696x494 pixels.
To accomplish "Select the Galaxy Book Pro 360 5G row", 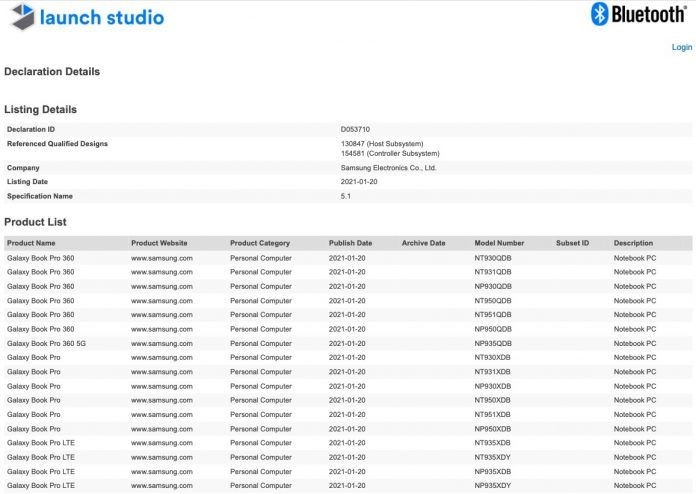I will pos(348,344).
